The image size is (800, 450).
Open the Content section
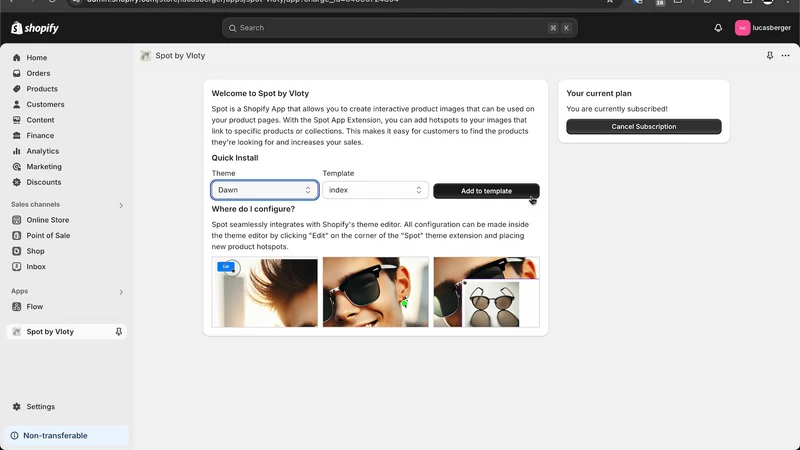pos(40,120)
